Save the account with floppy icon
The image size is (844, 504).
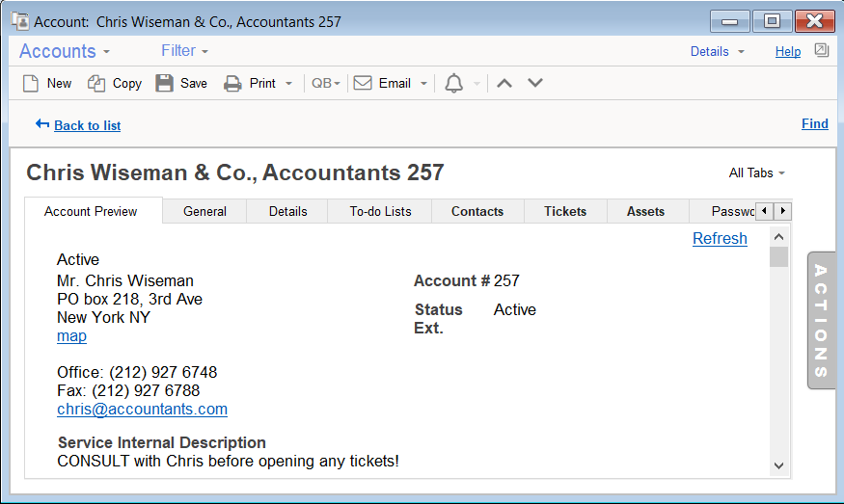coord(165,84)
